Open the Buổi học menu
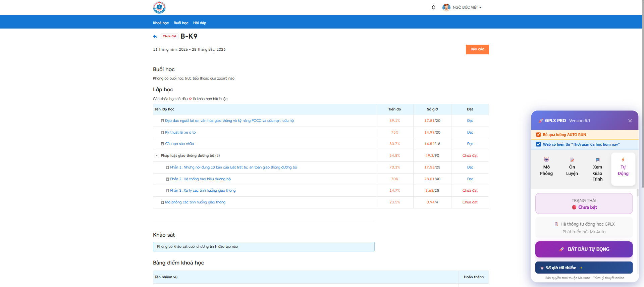 click(x=181, y=23)
